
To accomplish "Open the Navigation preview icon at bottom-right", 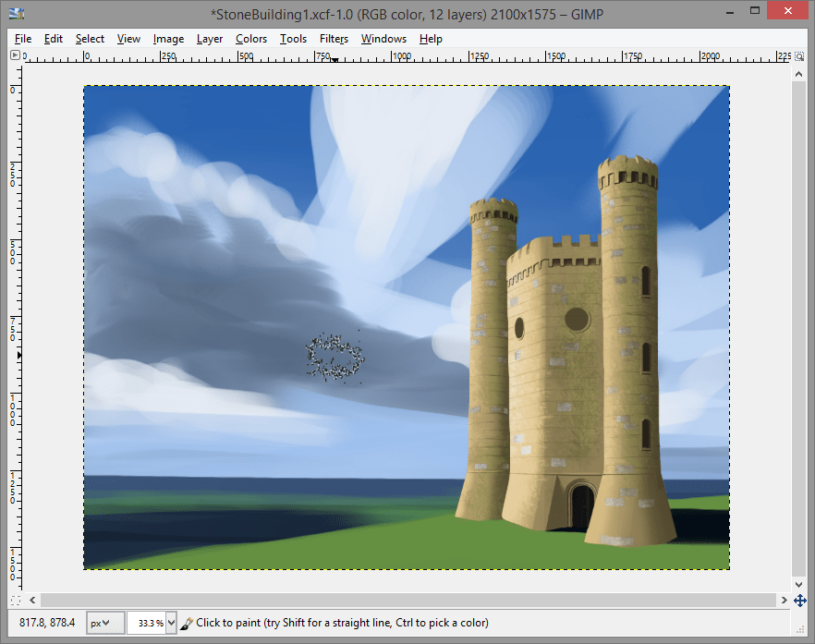I will tap(799, 600).
